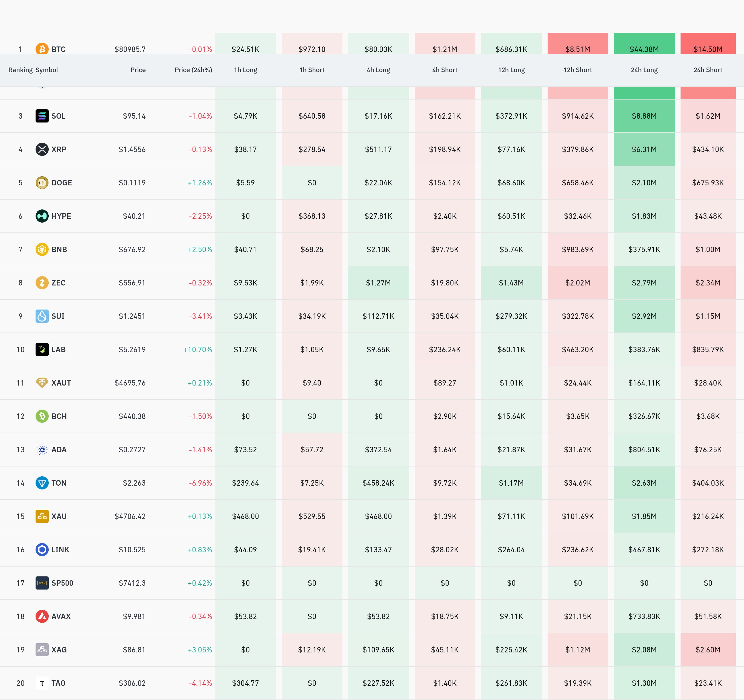Click the SOL coin icon

[42, 116]
